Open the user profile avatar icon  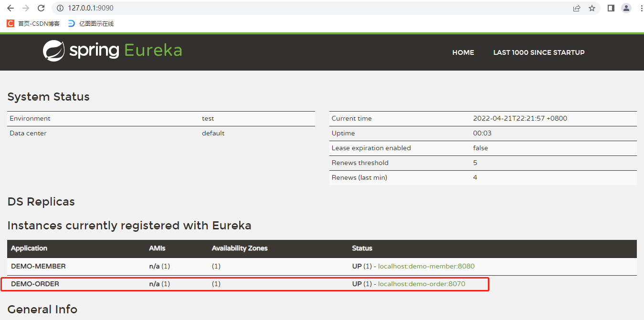(626, 8)
